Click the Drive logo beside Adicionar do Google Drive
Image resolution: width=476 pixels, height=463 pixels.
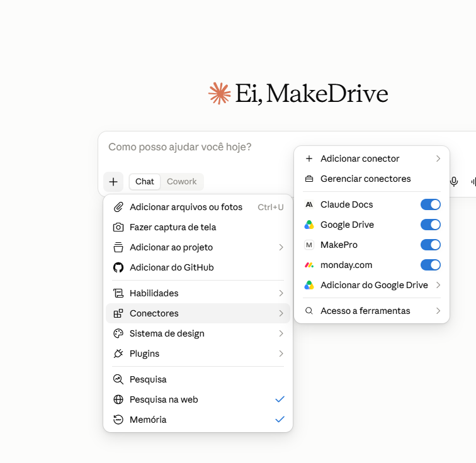(309, 285)
